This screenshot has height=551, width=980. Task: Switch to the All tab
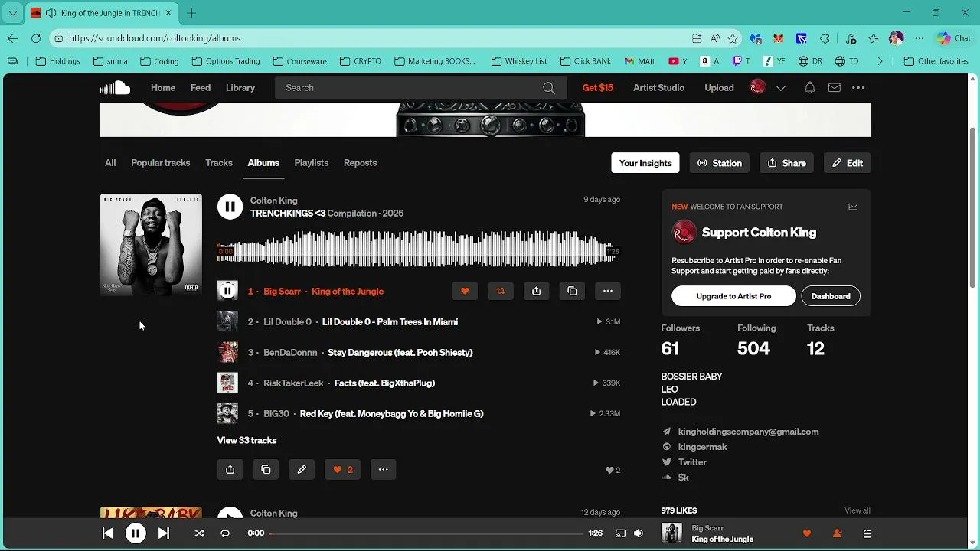click(110, 163)
